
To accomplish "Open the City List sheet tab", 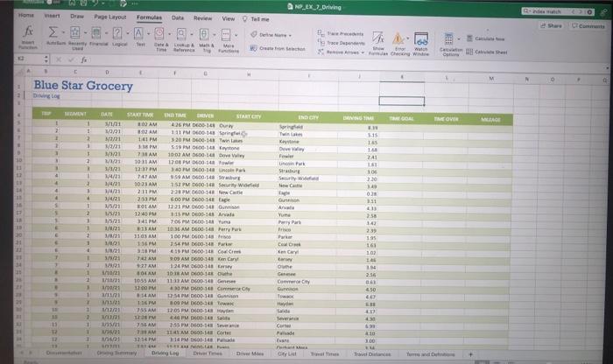I will [x=287, y=353].
